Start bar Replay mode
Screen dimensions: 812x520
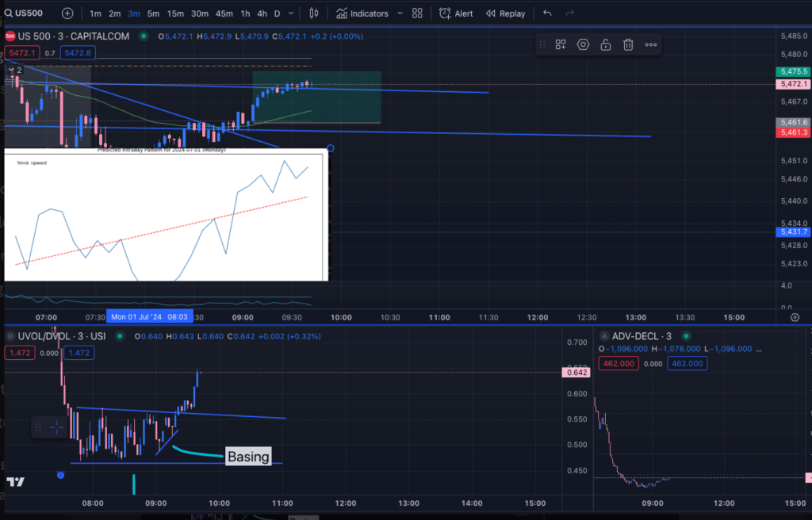coord(505,13)
